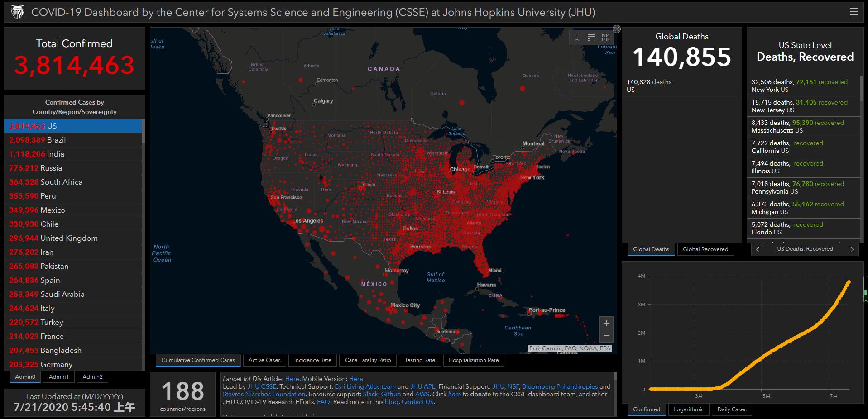The width and height of the screenshot is (868, 419).
Task: Select Germany in the country list
Action: click(73, 364)
